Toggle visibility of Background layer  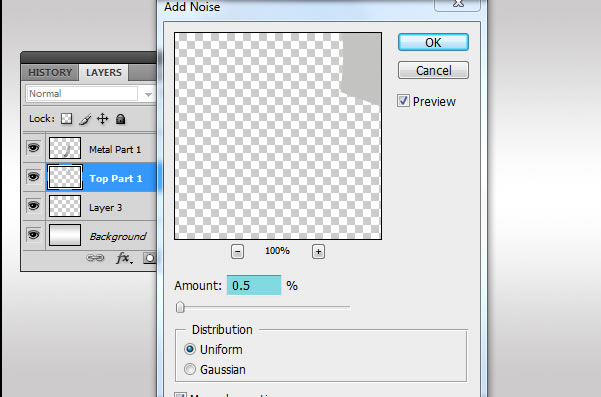[x=34, y=235]
